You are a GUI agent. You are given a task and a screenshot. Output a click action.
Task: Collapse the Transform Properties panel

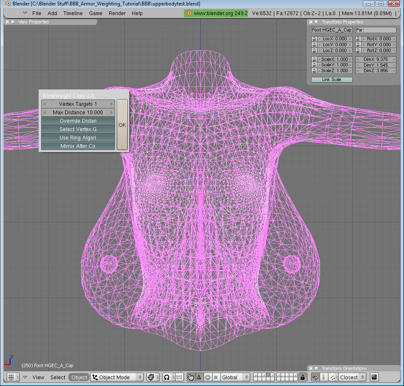316,22
